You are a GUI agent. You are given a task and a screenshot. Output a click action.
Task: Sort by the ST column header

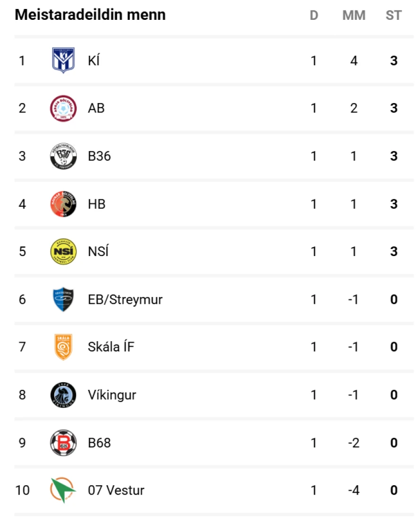click(394, 16)
